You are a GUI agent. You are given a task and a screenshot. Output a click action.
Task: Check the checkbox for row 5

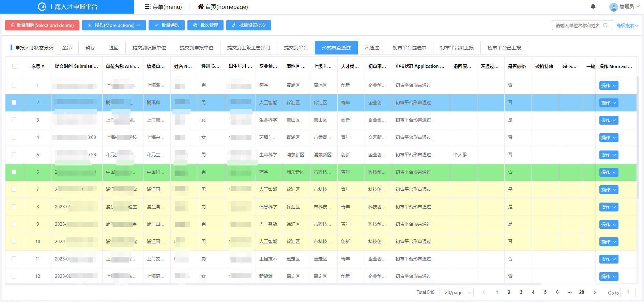tap(14, 155)
